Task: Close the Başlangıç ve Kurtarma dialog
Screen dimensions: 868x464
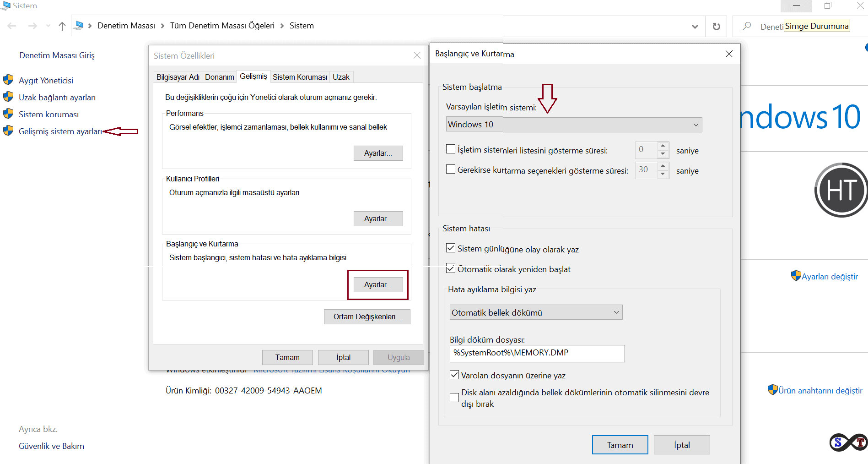Action: (729, 54)
